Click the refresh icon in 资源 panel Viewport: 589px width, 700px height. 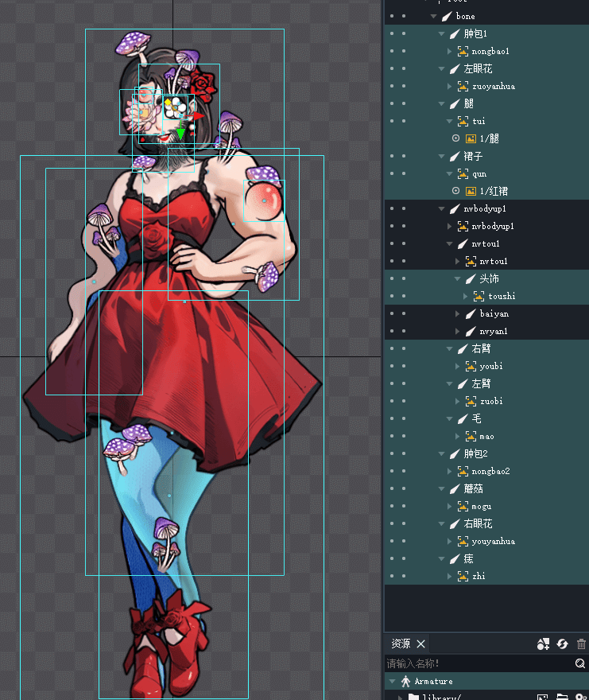[562, 644]
